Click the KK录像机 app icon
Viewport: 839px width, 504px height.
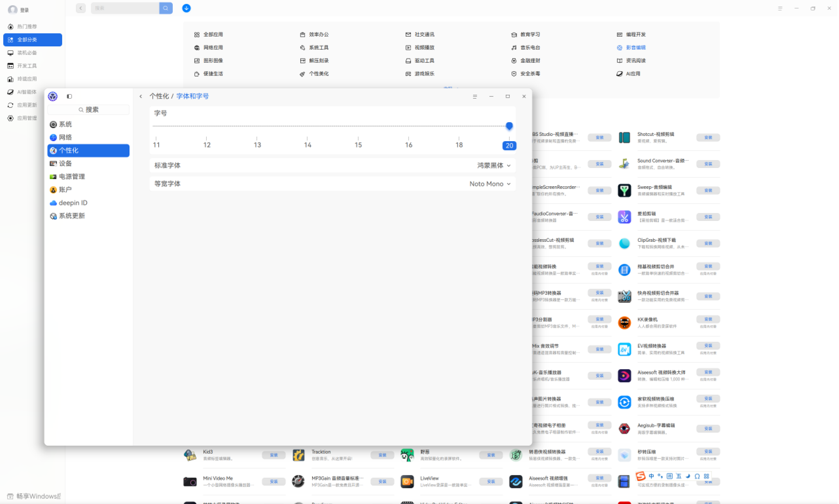[x=624, y=323]
